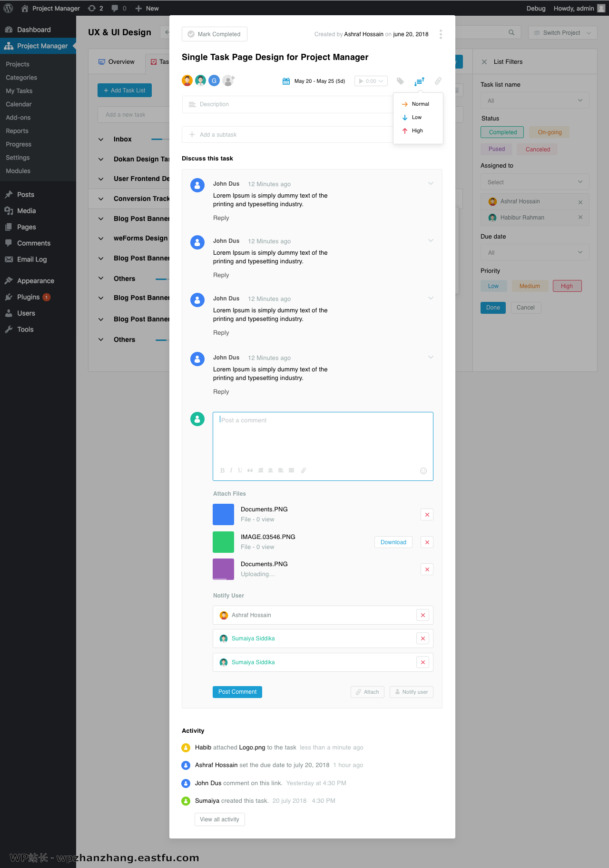Download the IMAGE.03546.PNG file
Viewport: 609px width, 868px height.
coord(393,542)
